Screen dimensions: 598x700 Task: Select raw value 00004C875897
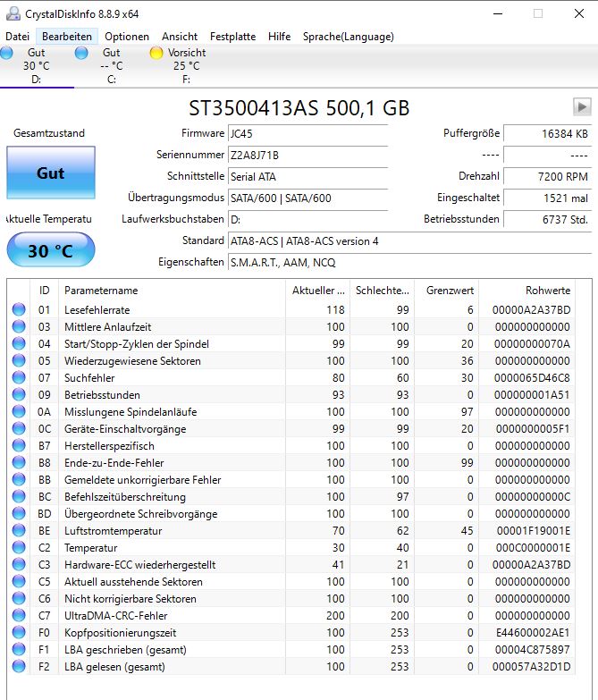533,650
